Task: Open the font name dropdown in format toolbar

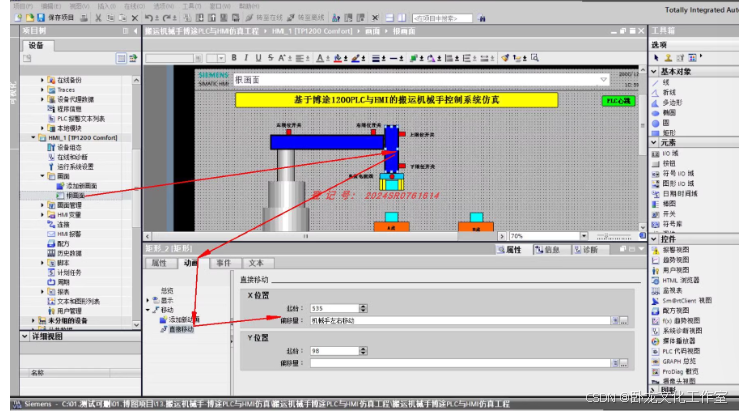Action: pos(198,58)
